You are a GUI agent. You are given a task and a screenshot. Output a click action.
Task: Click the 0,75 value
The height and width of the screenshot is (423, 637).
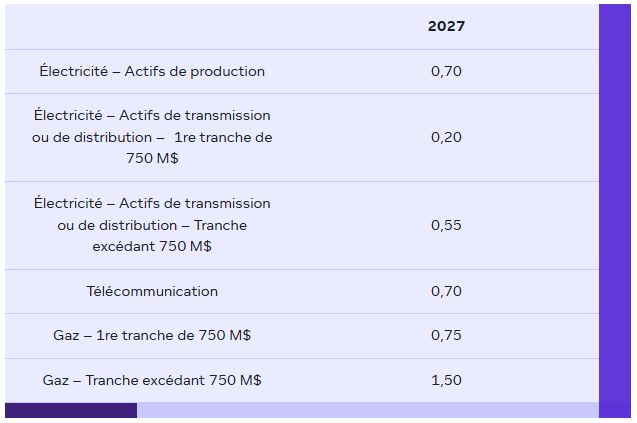coord(446,335)
